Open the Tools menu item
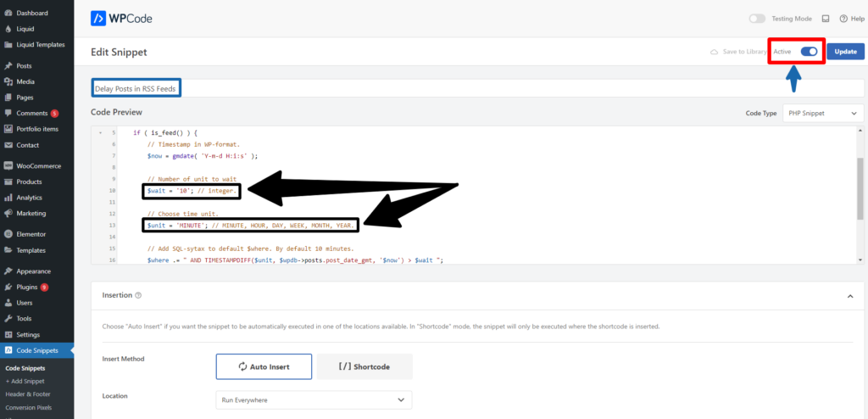Viewport: 868px width, 419px height. (x=24, y=319)
